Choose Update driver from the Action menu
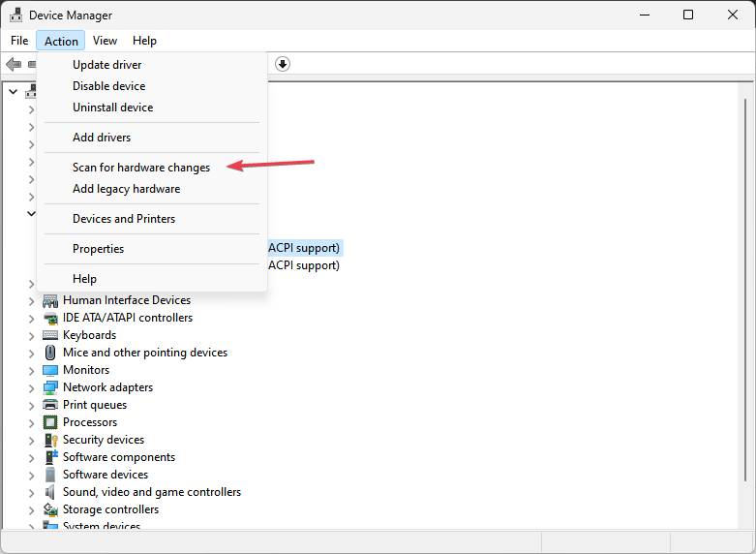This screenshot has height=554, width=756. (152, 65)
